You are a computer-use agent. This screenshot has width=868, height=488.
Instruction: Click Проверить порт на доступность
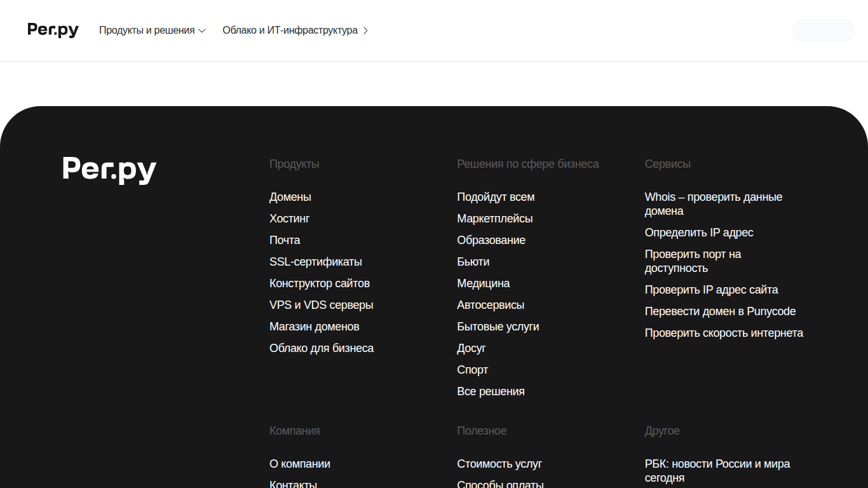pos(693,261)
